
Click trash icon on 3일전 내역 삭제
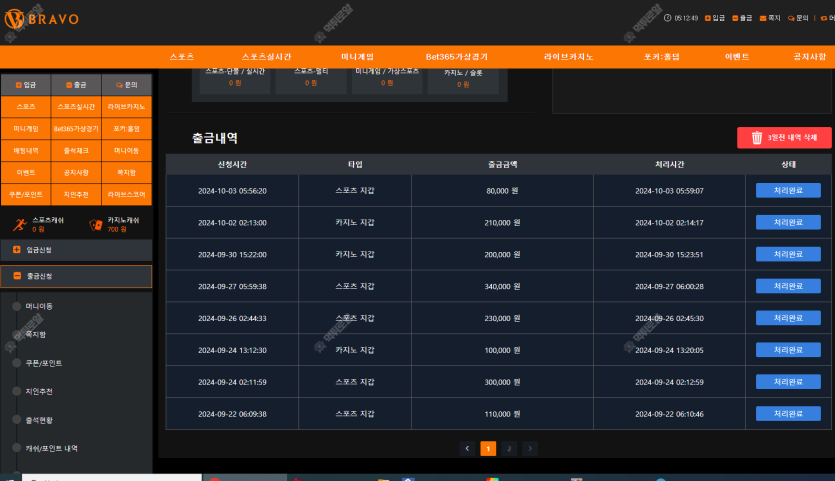point(757,138)
